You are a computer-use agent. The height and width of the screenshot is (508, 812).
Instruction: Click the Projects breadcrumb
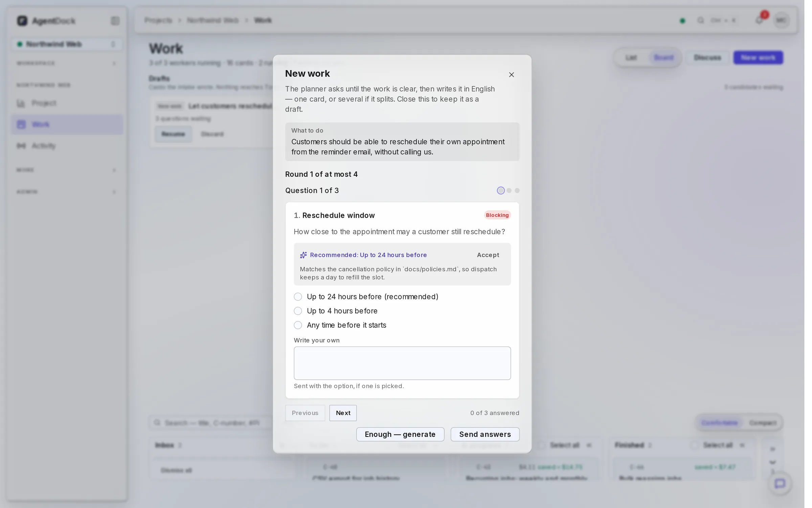[x=158, y=20]
